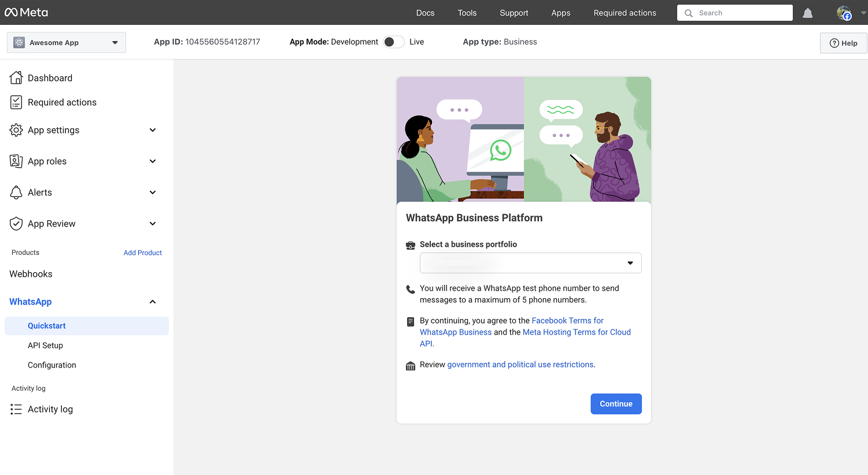The width and height of the screenshot is (868, 475).
Task: Click the Continue button
Action: pyautogui.click(x=615, y=403)
